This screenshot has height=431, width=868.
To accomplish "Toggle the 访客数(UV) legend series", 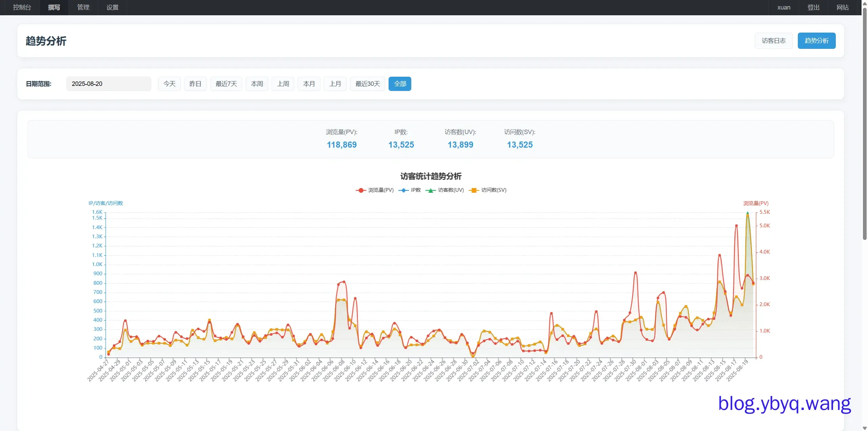I will click(x=451, y=190).
